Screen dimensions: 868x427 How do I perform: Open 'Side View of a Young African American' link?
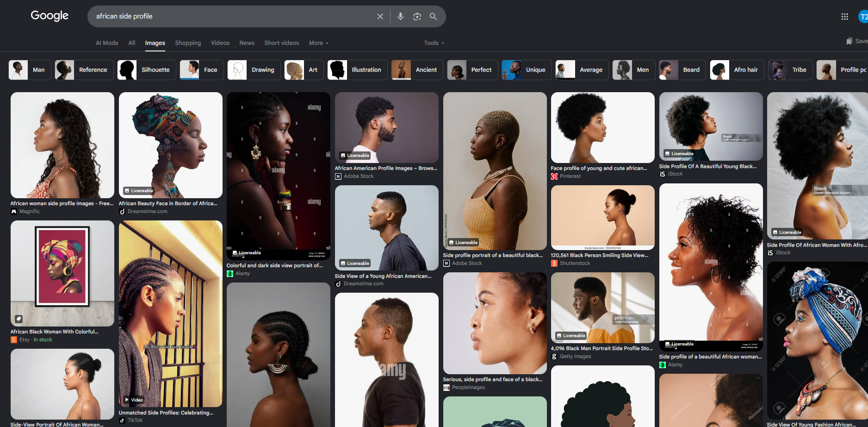[383, 276]
